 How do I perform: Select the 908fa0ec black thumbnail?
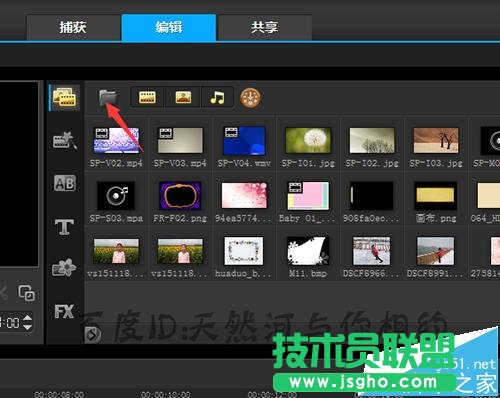[x=372, y=196]
